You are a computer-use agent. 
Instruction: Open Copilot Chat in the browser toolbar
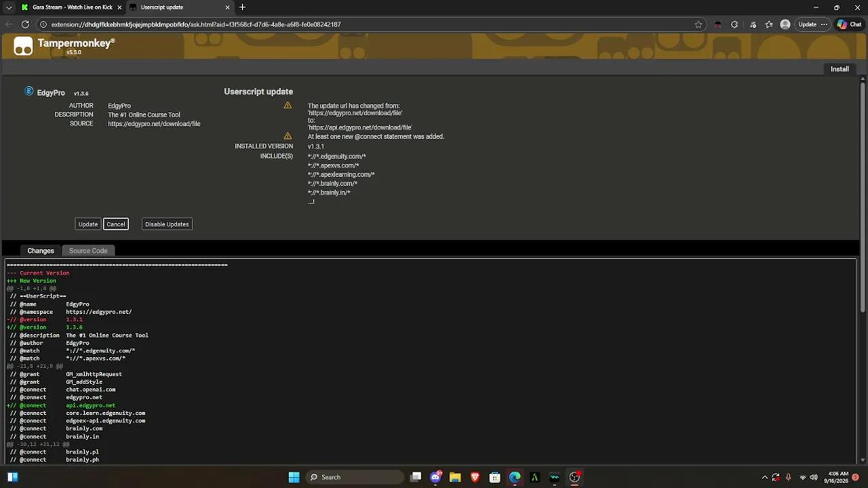[849, 24]
